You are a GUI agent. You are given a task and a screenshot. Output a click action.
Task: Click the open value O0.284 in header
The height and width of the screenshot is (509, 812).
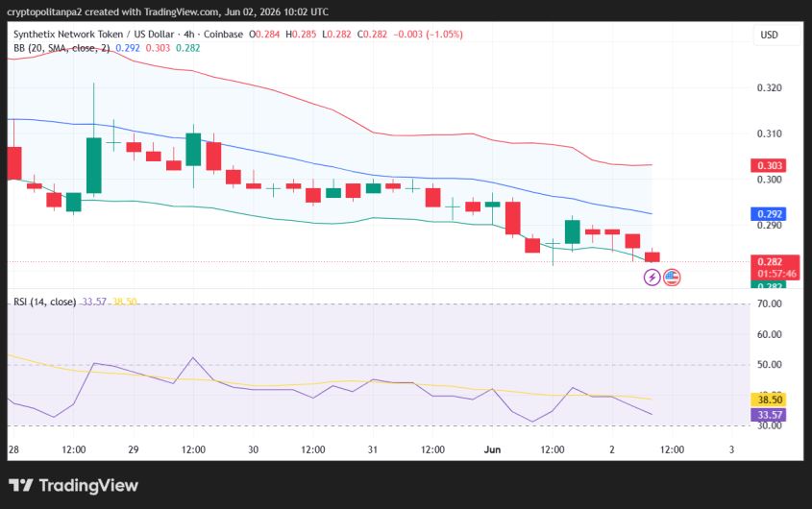click(x=264, y=35)
